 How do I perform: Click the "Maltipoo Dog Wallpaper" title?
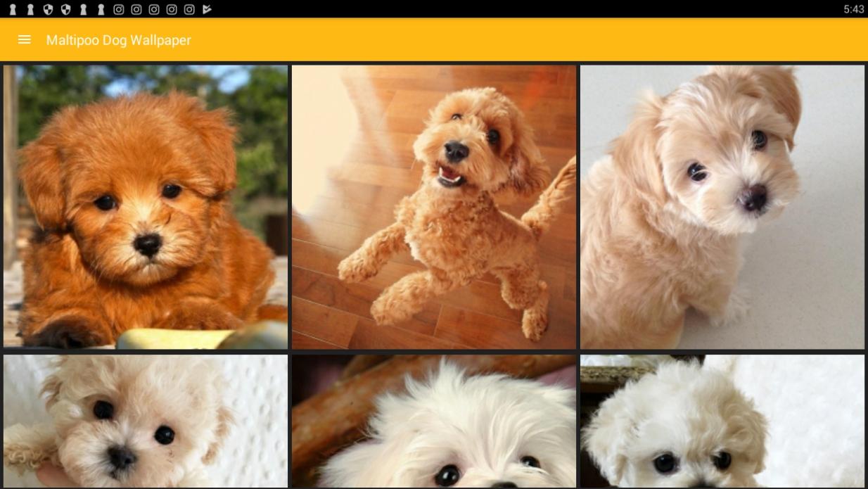pyautogui.click(x=119, y=40)
